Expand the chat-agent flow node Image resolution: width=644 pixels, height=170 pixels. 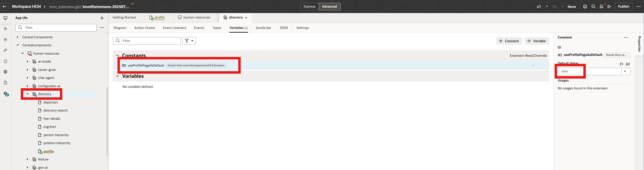(28, 78)
